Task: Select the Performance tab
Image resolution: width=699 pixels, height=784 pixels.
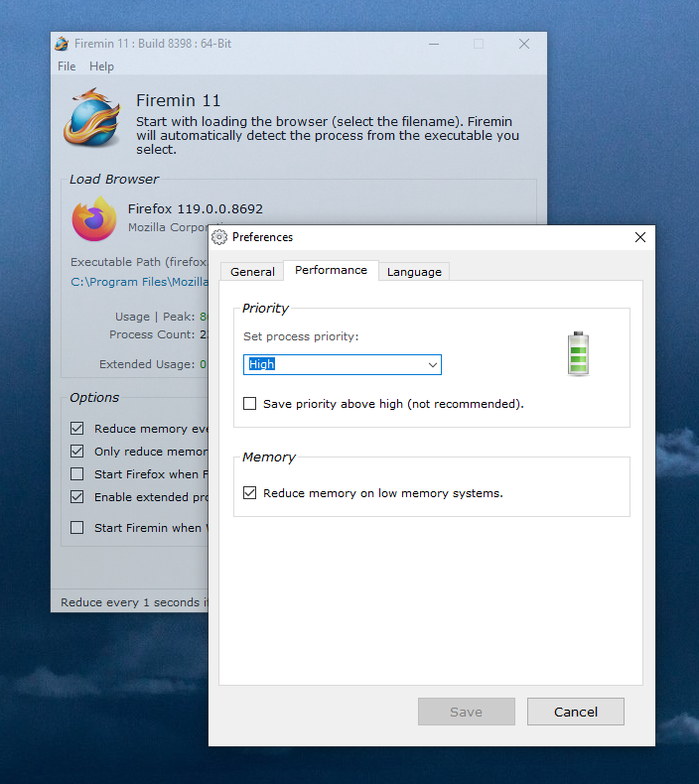Action: (331, 270)
